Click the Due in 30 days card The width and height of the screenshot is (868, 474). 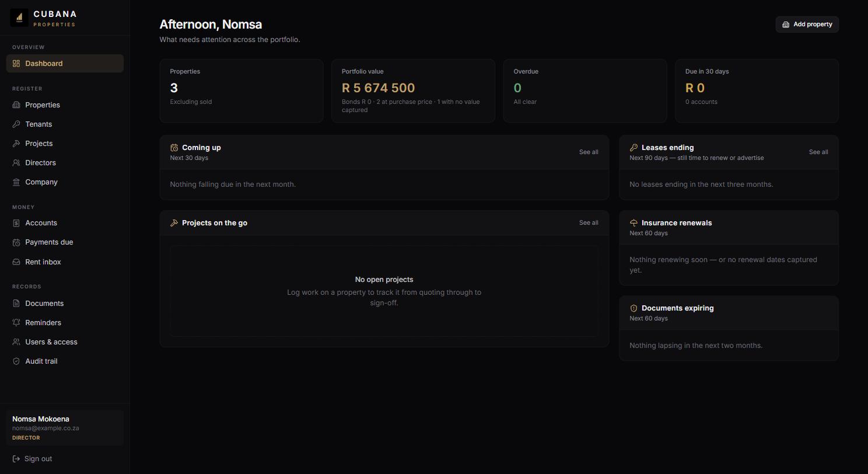click(757, 90)
